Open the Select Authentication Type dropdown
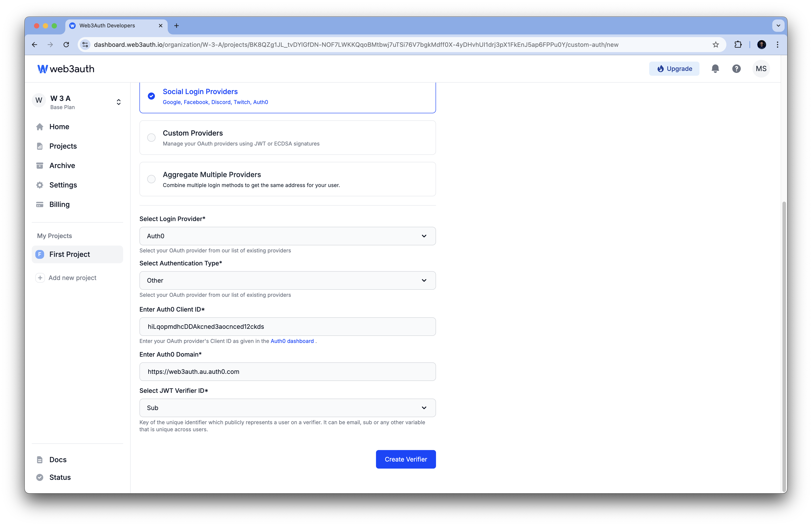This screenshot has width=812, height=526. point(287,280)
